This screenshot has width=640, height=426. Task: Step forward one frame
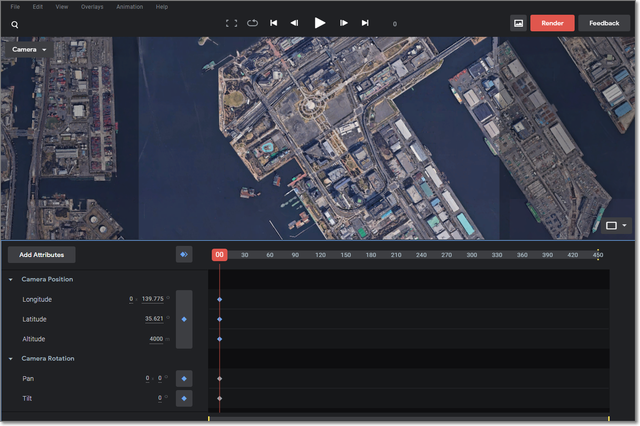pos(344,23)
